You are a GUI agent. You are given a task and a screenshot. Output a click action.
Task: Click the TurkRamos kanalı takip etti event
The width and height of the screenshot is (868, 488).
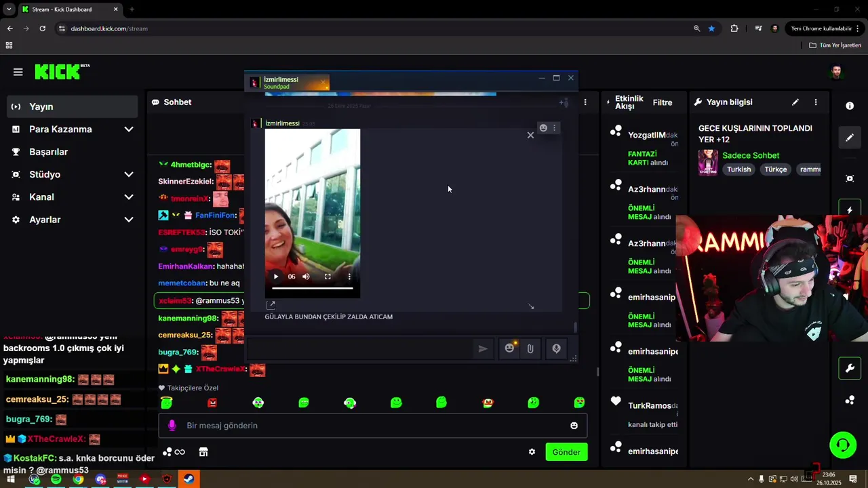(643, 415)
